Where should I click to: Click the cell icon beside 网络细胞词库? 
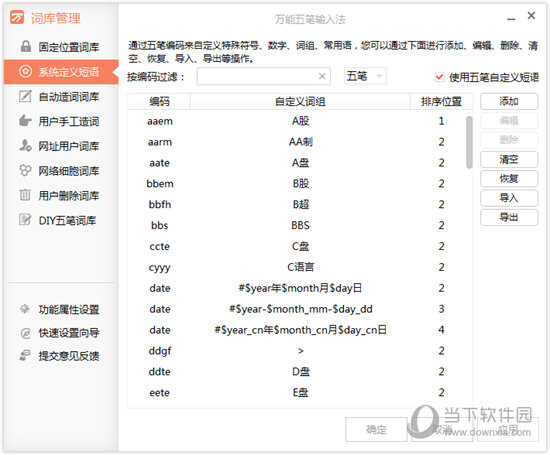pyautogui.click(x=25, y=170)
